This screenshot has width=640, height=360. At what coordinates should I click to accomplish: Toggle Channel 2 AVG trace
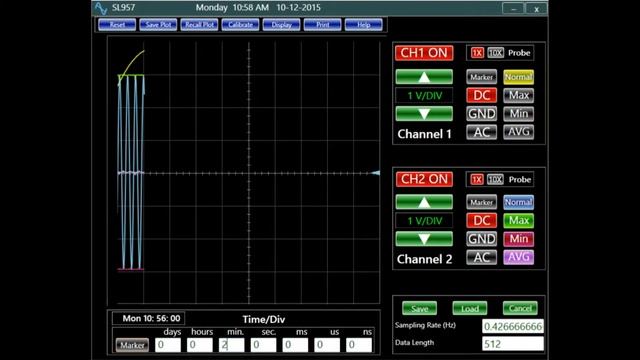tap(518, 258)
